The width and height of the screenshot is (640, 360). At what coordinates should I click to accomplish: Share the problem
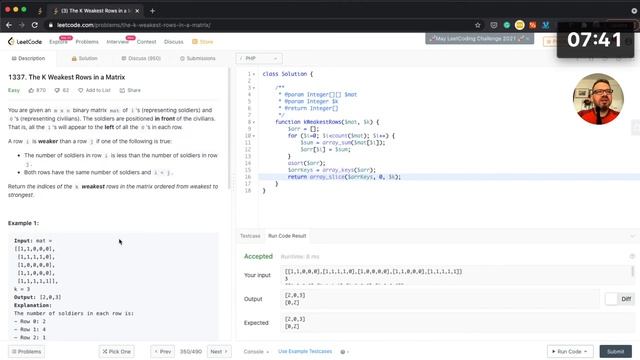pos(130,90)
